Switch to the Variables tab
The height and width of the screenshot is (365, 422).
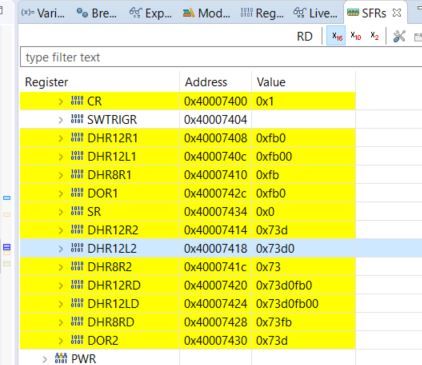tap(43, 13)
